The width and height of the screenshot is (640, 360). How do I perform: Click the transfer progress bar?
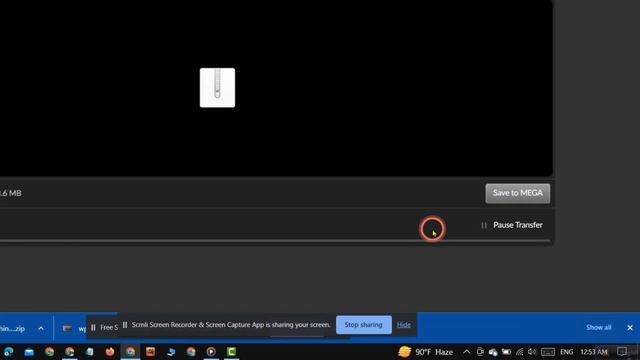click(x=275, y=241)
